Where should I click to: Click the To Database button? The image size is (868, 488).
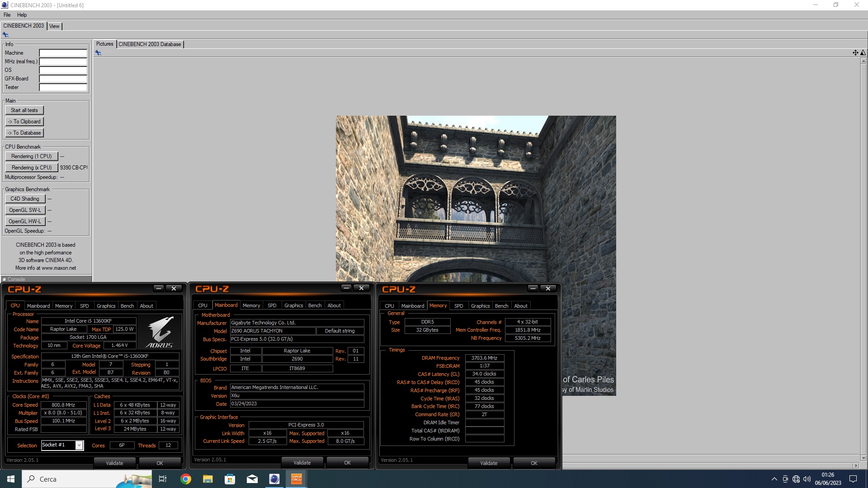(24, 133)
